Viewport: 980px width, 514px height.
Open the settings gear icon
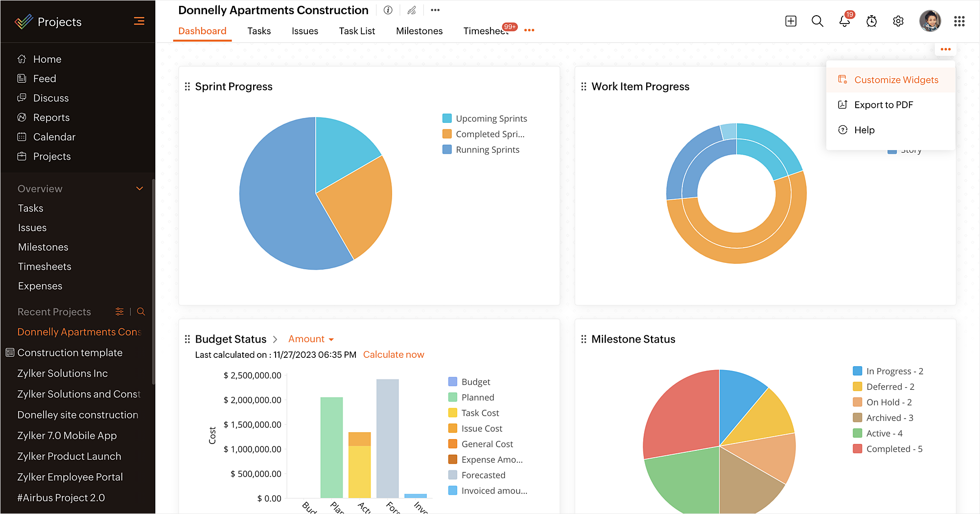pos(898,21)
